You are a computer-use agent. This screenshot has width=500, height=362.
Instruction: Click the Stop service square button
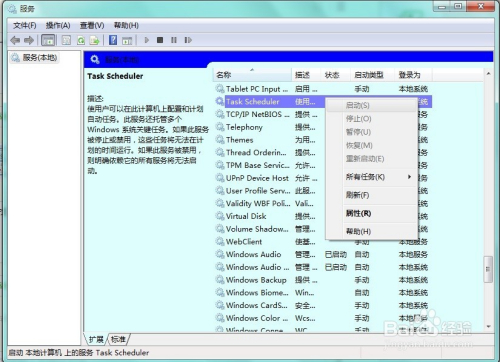point(160,40)
